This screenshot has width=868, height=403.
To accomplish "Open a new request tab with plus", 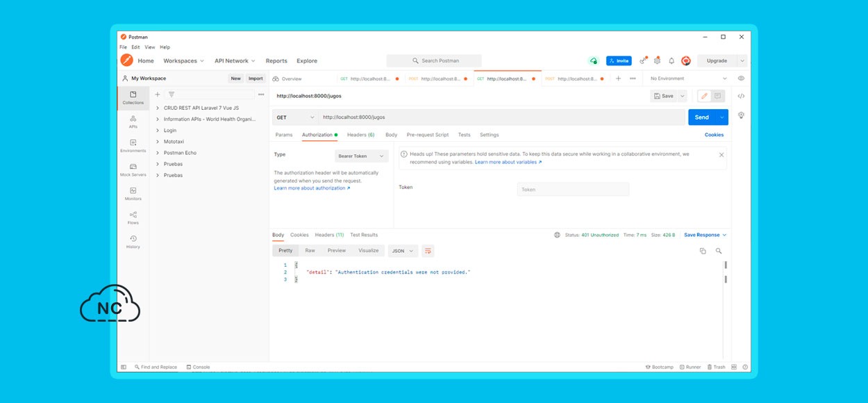I will 618,79.
